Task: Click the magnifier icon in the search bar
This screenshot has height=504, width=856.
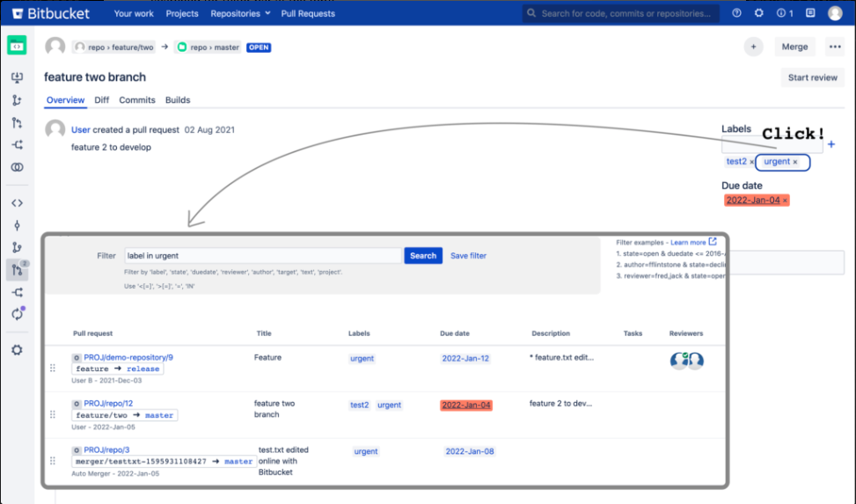Action: pos(531,13)
